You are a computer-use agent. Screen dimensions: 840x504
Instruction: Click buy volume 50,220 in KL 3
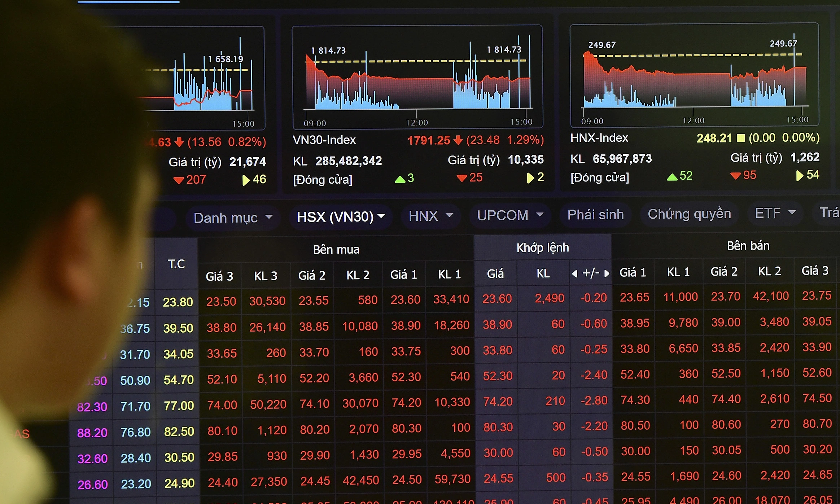(x=268, y=404)
